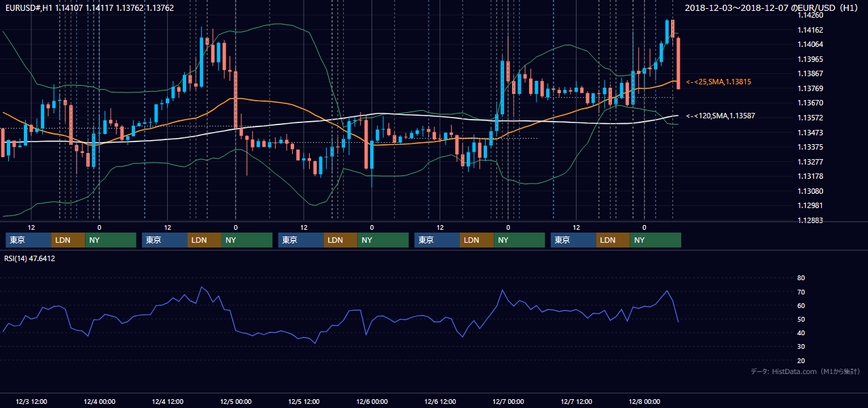Click the LDN session block for 12/3
Image resolution: width=868 pixels, height=408 pixels.
pos(68,240)
